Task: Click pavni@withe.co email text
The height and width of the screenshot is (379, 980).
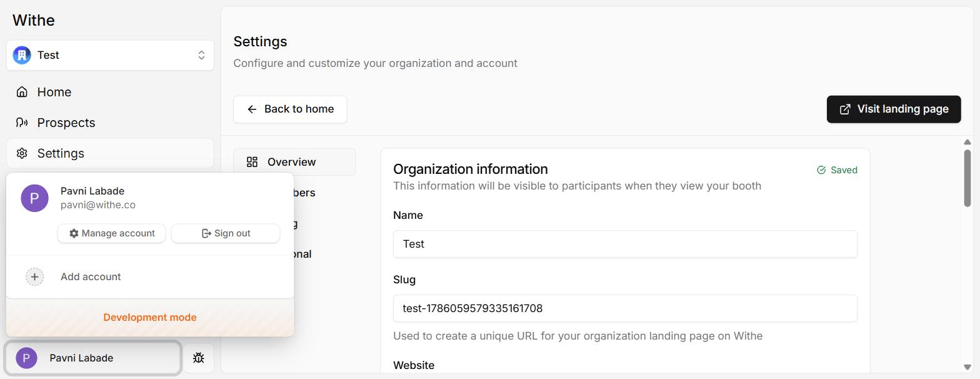Action: tap(98, 205)
